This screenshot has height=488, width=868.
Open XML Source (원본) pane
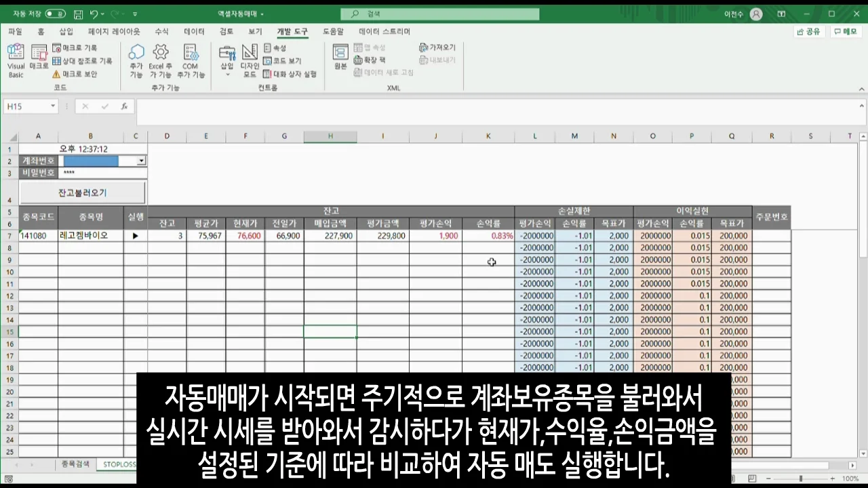(x=340, y=58)
